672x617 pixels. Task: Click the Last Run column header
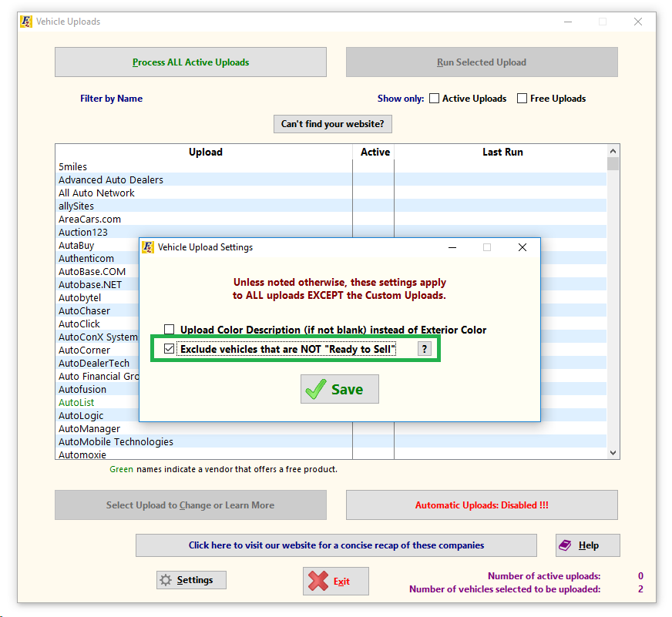pos(502,152)
